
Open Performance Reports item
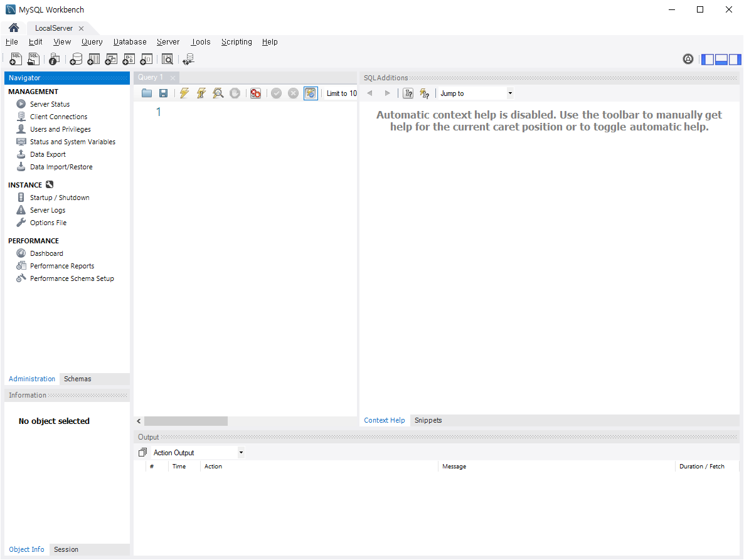coord(61,266)
